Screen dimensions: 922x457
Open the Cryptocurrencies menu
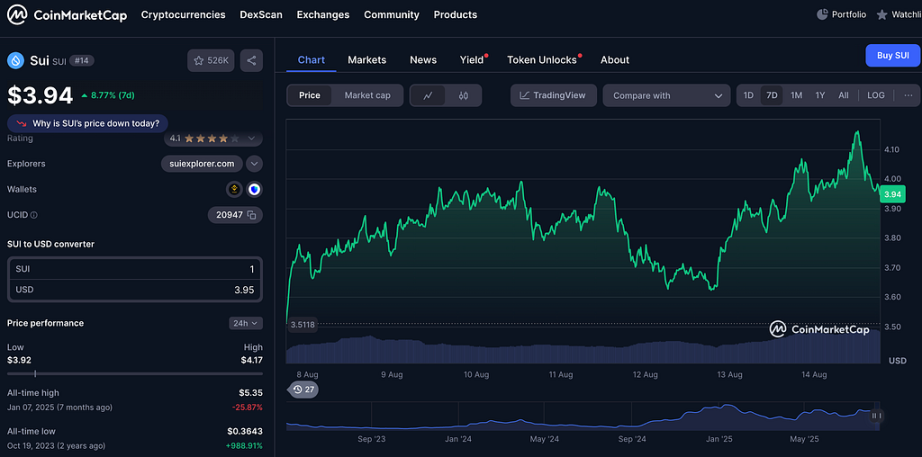coord(183,15)
